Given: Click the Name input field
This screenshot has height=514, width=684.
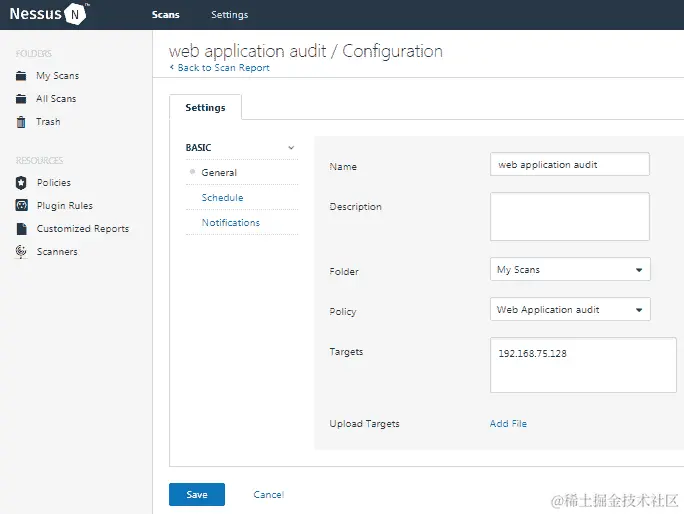Looking at the screenshot, I should [x=570, y=164].
